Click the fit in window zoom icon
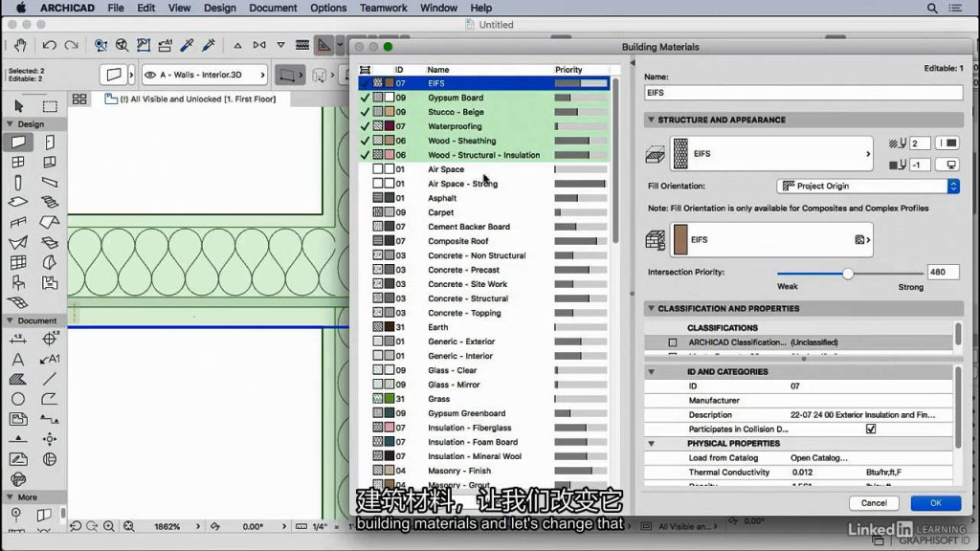980x551 pixels. [x=129, y=527]
